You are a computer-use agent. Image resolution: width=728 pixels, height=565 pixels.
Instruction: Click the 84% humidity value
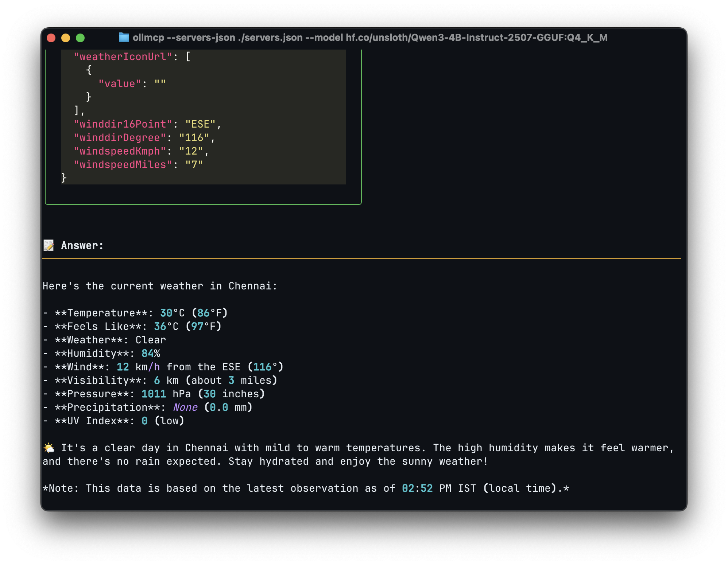click(x=151, y=354)
